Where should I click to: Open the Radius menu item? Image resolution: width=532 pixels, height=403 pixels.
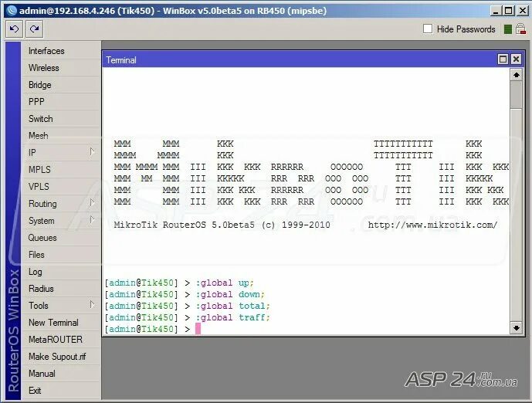point(61,289)
